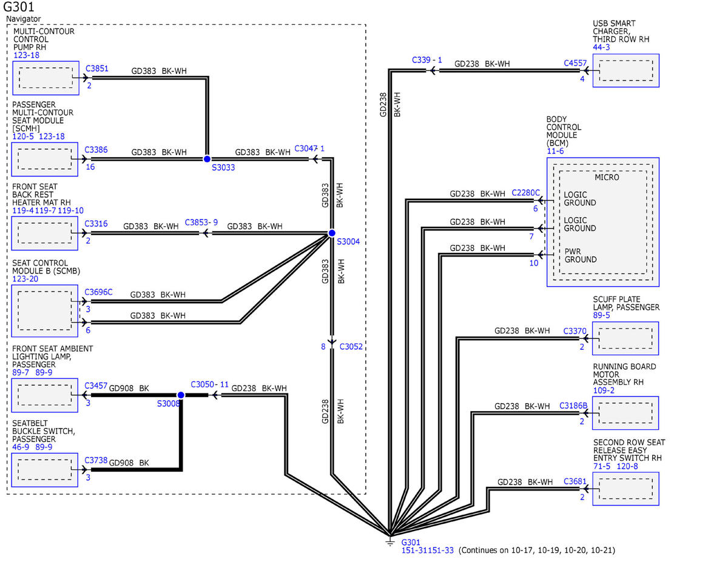Image resolution: width=728 pixels, height=562 pixels.
Task: Open page reference 123-18 under pump RH
Action: point(27,55)
